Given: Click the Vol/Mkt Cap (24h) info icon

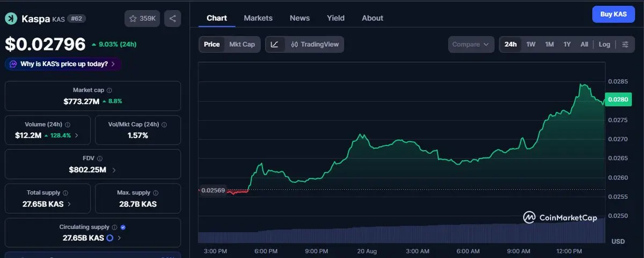Looking at the screenshot, I should coord(164,124).
